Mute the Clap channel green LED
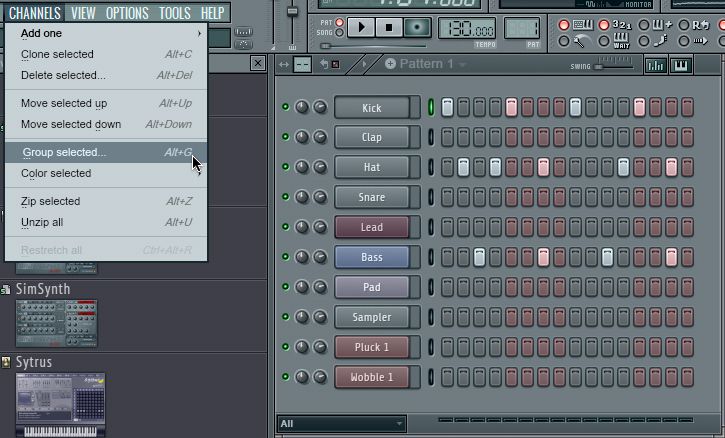725x438 pixels. pos(285,137)
